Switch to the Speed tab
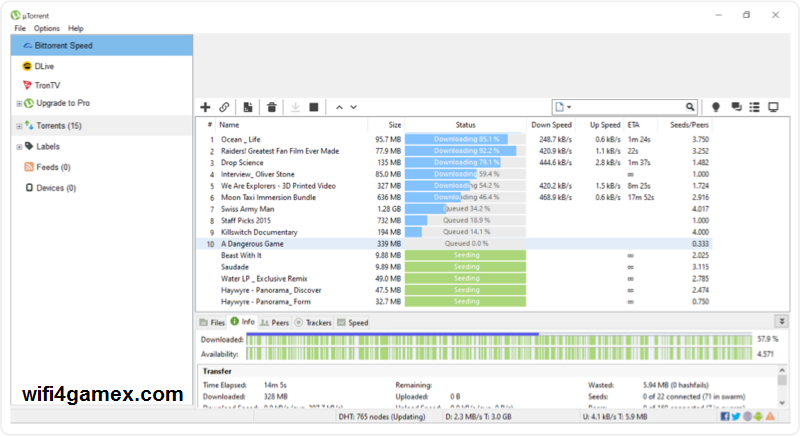Image resolution: width=800 pixels, height=437 pixels. (x=353, y=322)
